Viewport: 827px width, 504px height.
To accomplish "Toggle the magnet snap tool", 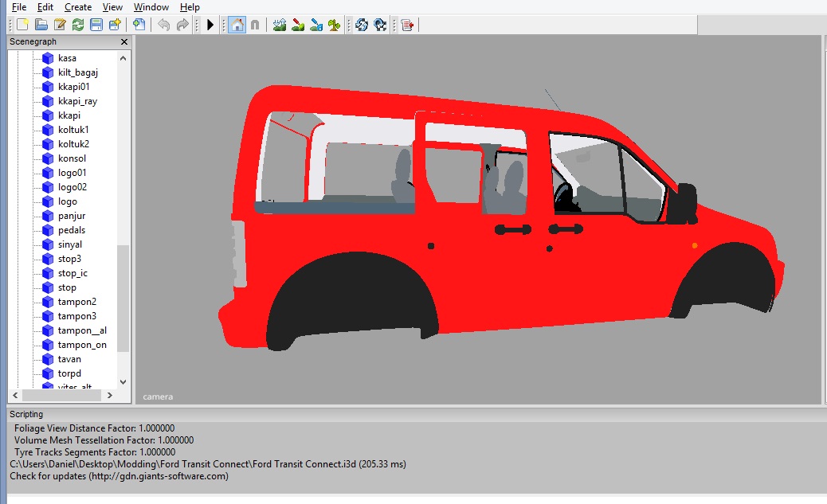I will 255,25.
